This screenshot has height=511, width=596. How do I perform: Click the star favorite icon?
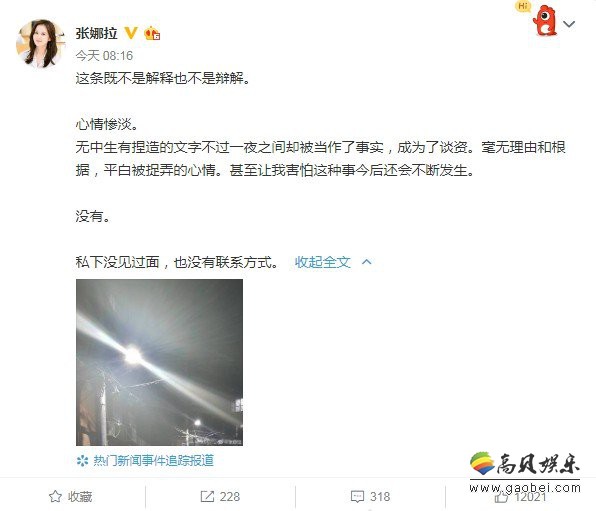click(55, 497)
